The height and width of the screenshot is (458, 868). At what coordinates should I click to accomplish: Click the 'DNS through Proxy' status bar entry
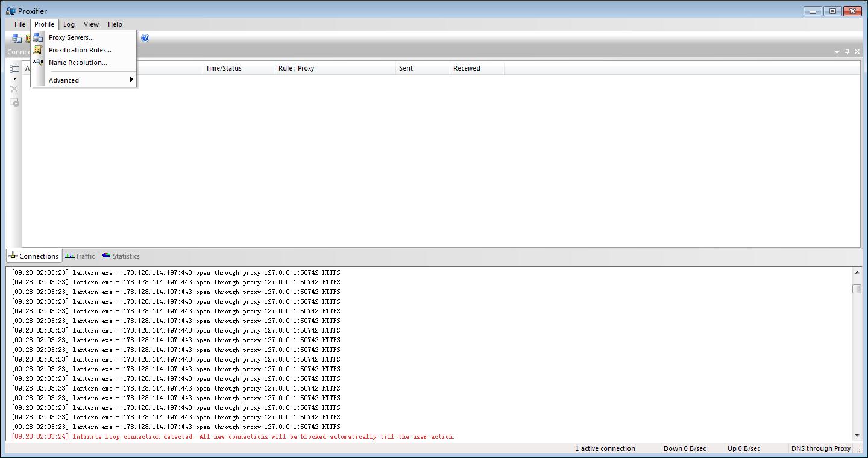[x=820, y=448]
